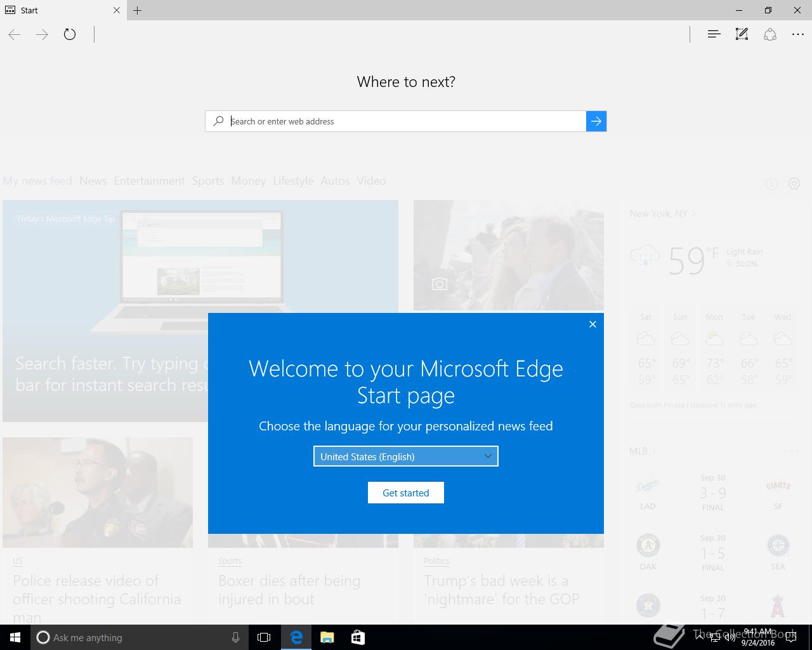The width and height of the screenshot is (812, 650).
Task: Open a new tab with the plus
Action: 138,10
